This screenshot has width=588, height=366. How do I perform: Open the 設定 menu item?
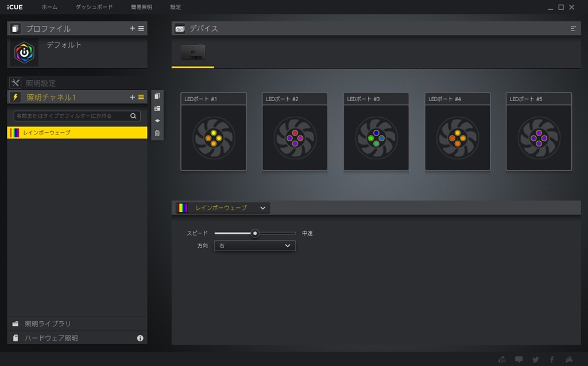pos(176,7)
